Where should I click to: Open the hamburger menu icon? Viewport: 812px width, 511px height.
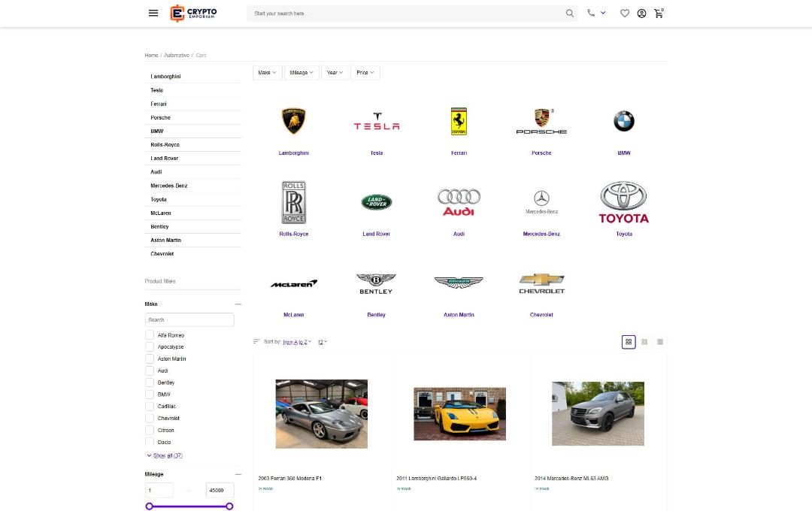pos(153,13)
